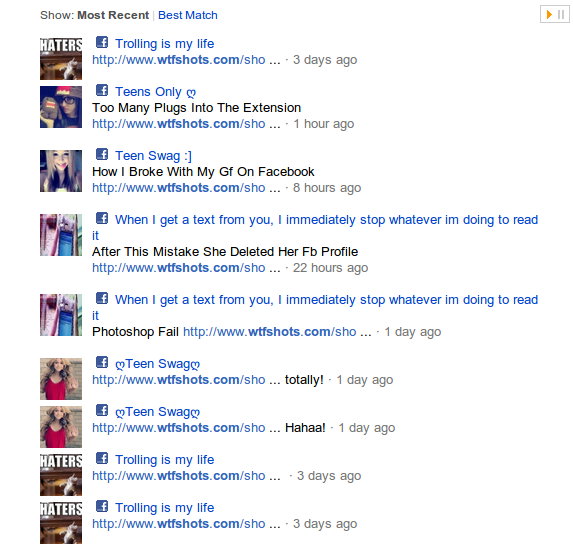
Task: Click Facebook icon beside Teens Only
Action: point(102,90)
